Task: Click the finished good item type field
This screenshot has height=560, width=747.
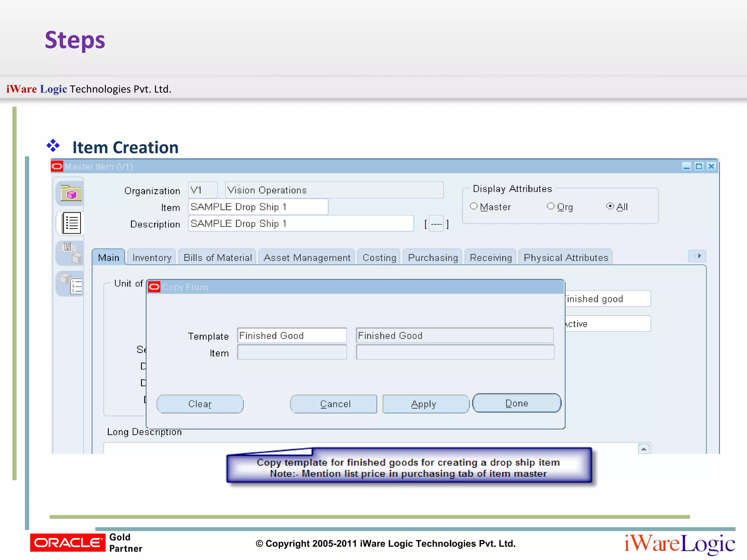Action: pos(608,299)
